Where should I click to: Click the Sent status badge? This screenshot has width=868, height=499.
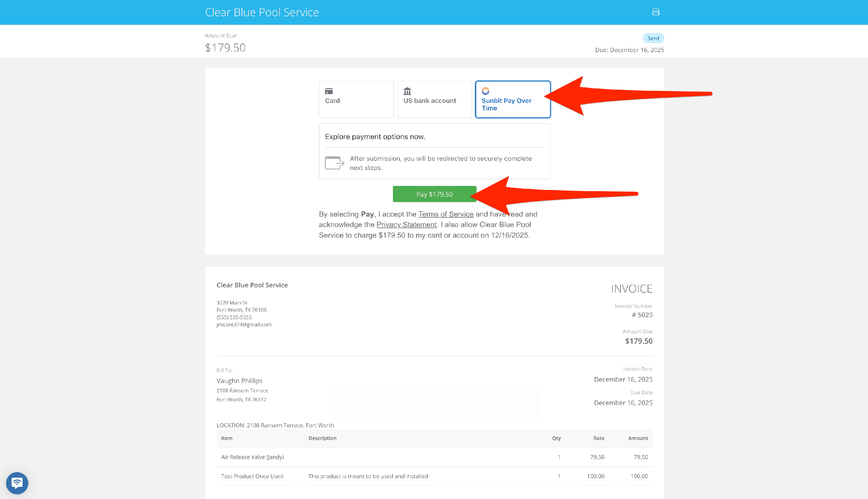(653, 38)
